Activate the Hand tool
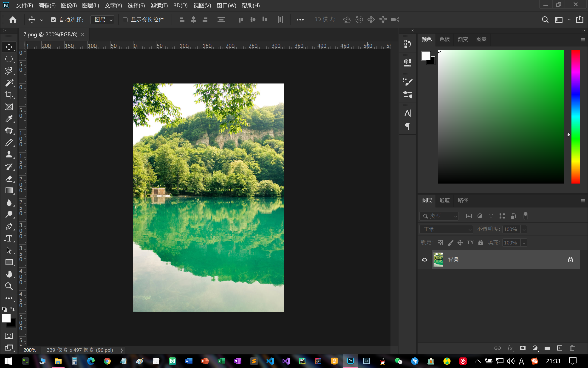The height and width of the screenshot is (368, 588). (x=9, y=274)
